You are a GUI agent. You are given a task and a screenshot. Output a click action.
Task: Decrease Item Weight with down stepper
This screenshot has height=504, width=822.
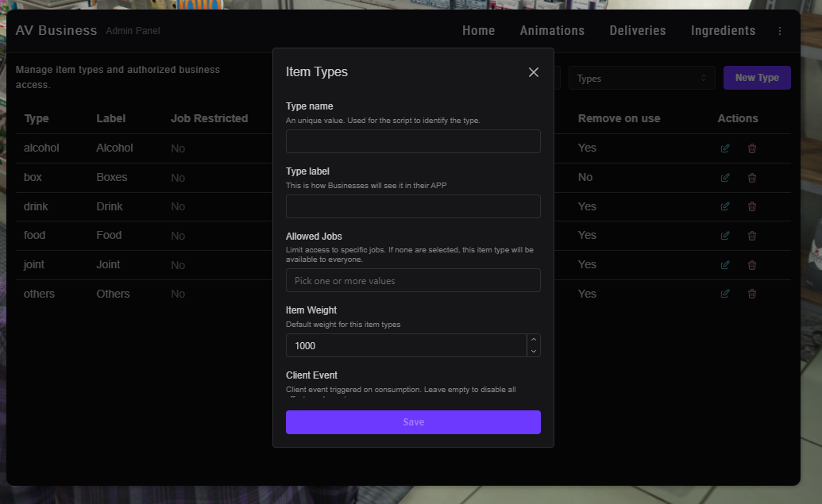tap(534, 351)
